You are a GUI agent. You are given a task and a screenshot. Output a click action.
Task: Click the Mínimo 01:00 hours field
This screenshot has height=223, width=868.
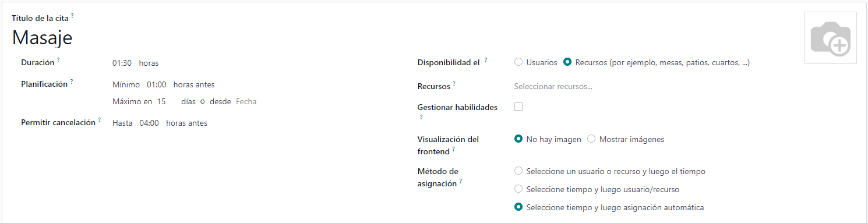pos(157,84)
